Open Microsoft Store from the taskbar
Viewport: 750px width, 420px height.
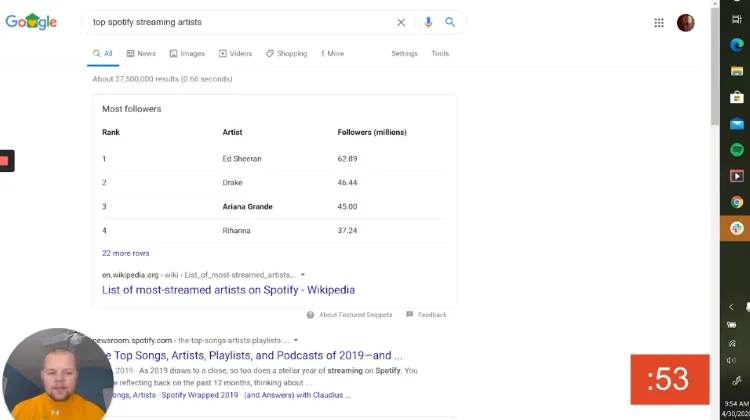click(x=737, y=98)
